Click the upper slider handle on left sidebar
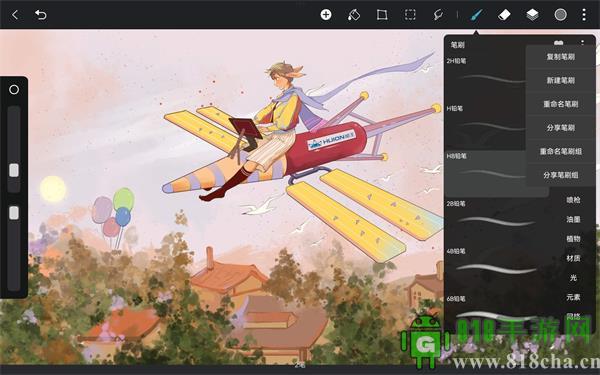Screen dimensions: 600x375 [14, 170]
